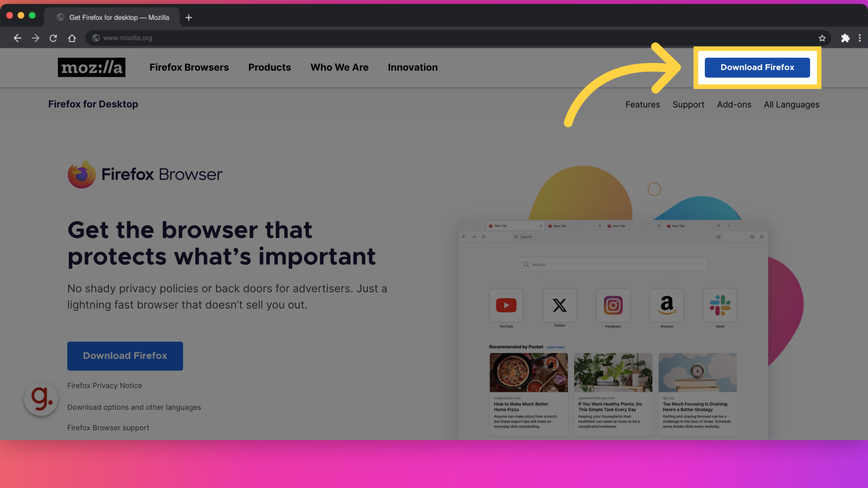Go back with the browser back arrow
The image size is (868, 488).
(x=18, y=38)
